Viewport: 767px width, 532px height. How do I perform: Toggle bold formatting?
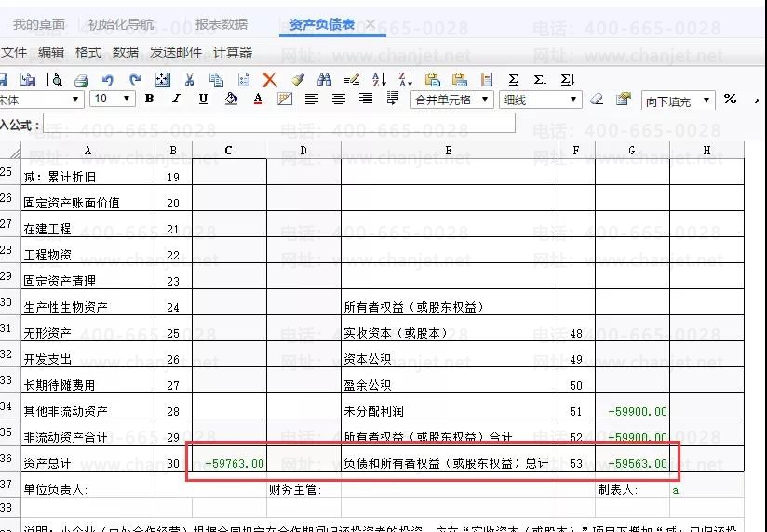[x=150, y=99]
